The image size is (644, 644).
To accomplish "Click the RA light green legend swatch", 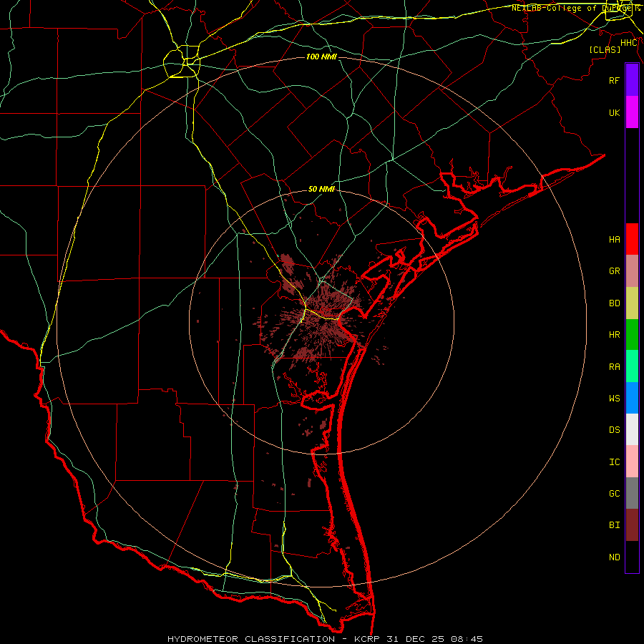I will pos(632,366).
